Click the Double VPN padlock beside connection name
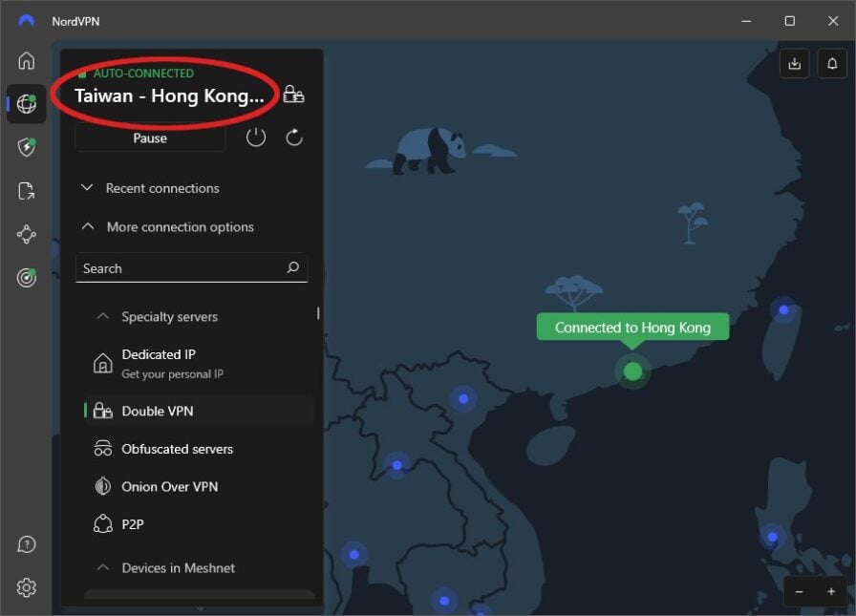 coord(293,94)
